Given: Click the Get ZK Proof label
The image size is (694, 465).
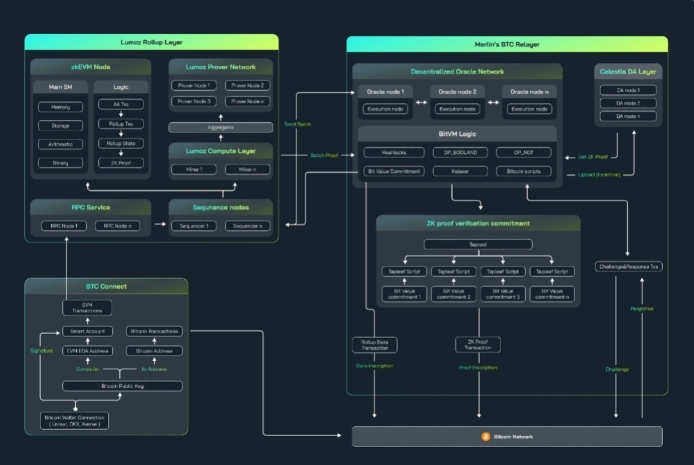Looking at the screenshot, I should (593, 157).
